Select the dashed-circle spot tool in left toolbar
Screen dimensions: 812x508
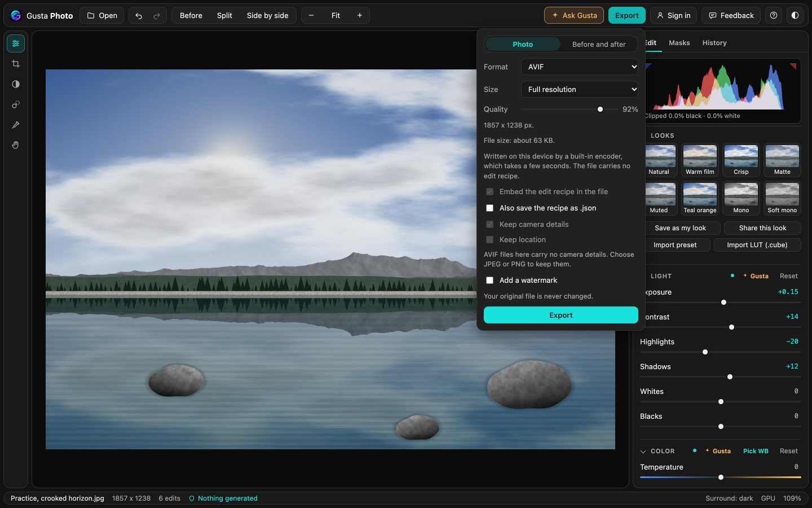16,104
